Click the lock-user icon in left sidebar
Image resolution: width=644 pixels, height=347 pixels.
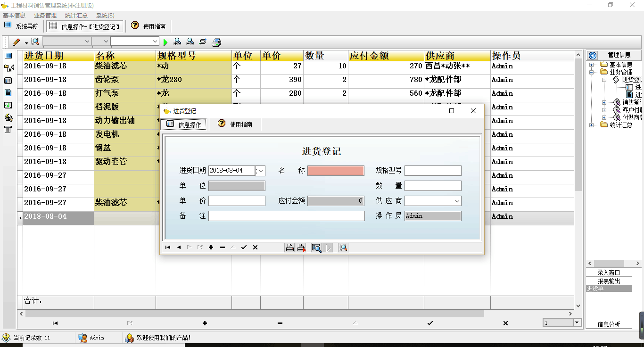click(8, 117)
